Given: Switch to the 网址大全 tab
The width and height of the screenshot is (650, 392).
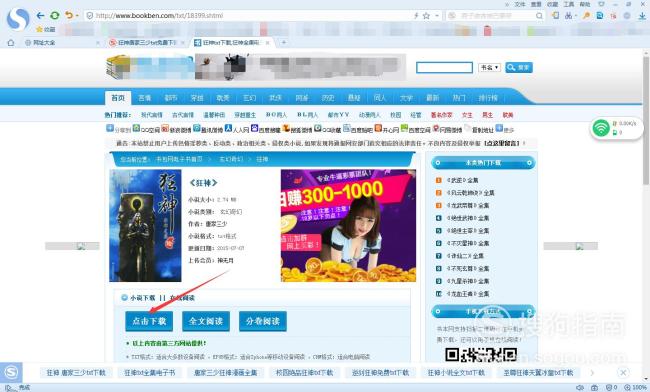Looking at the screenshot, I should point(61,43).
